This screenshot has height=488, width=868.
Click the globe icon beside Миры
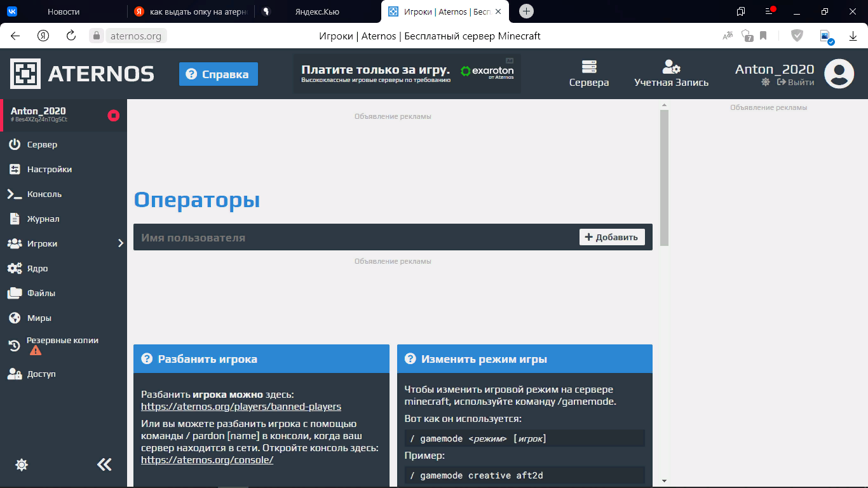point(15,318)
